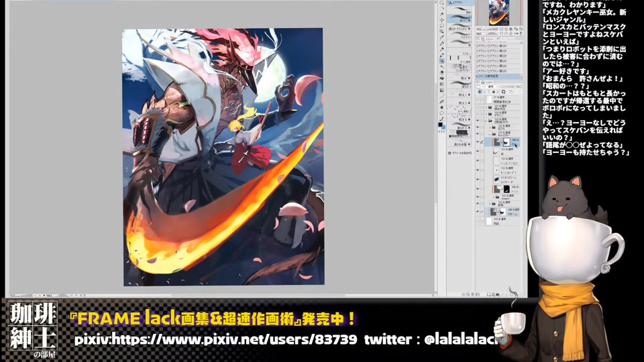Toggle eye of the dragon folder

[x=478, y=196]
